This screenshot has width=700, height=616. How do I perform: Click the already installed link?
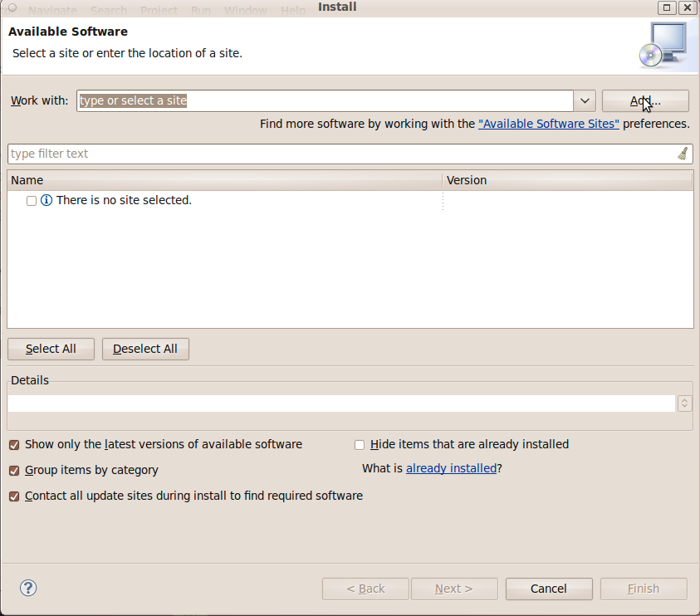tap(451, 468)
